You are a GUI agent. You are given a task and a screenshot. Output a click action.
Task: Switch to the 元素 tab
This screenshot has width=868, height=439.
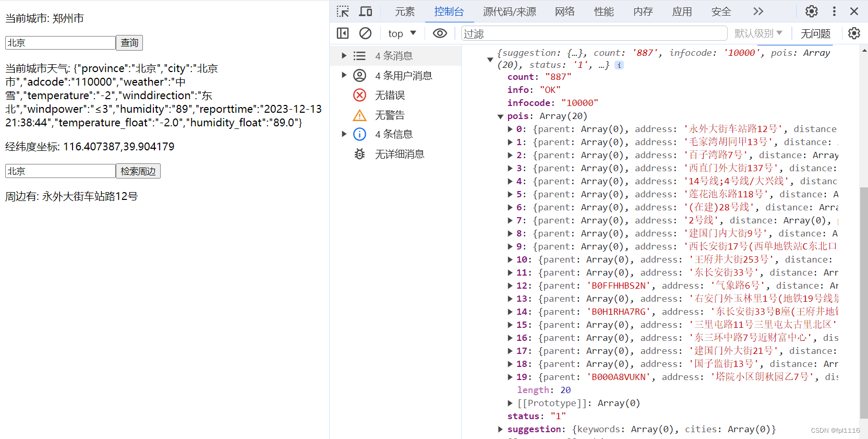click(x=405, y=11)
